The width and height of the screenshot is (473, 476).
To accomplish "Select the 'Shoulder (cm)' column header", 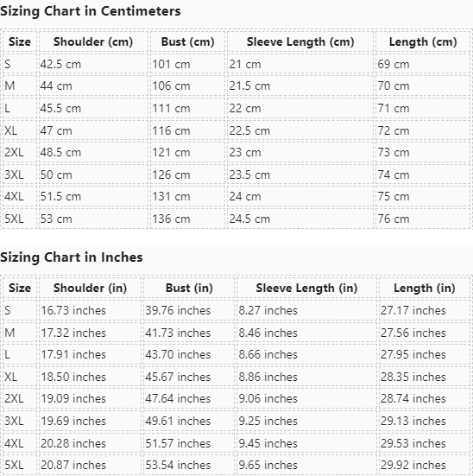I will pyautogui.click(x=93, y=41).
